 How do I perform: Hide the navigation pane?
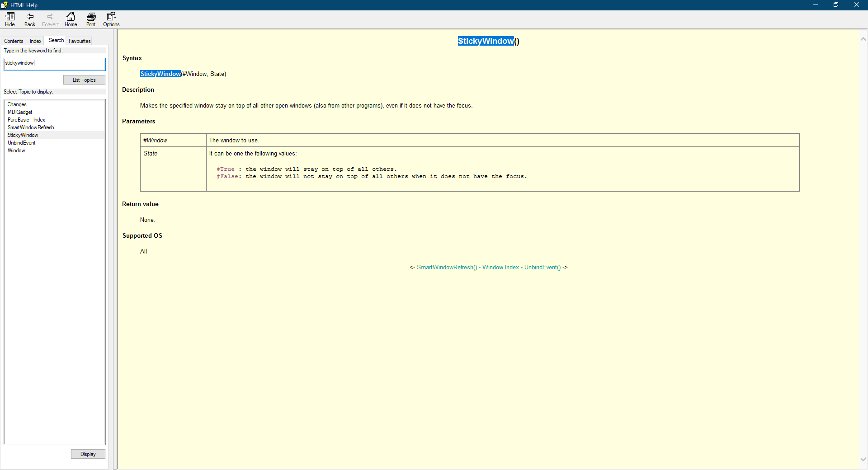click(9, 19)
